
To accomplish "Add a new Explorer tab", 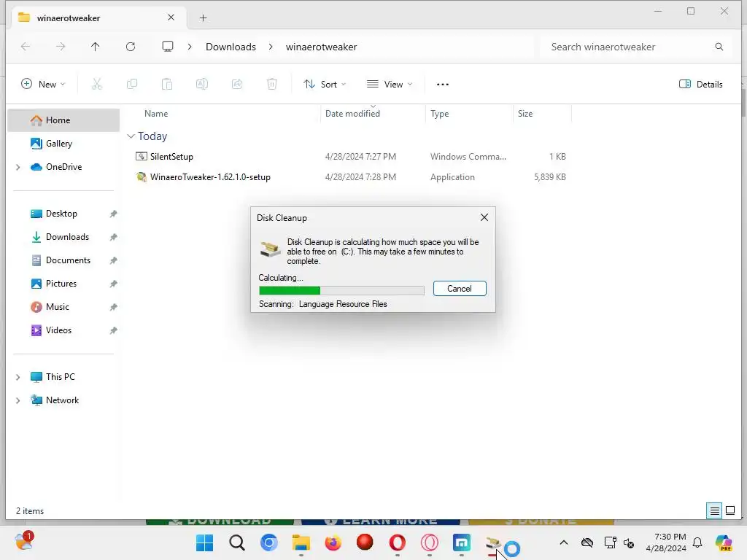I will click(203, 18).
